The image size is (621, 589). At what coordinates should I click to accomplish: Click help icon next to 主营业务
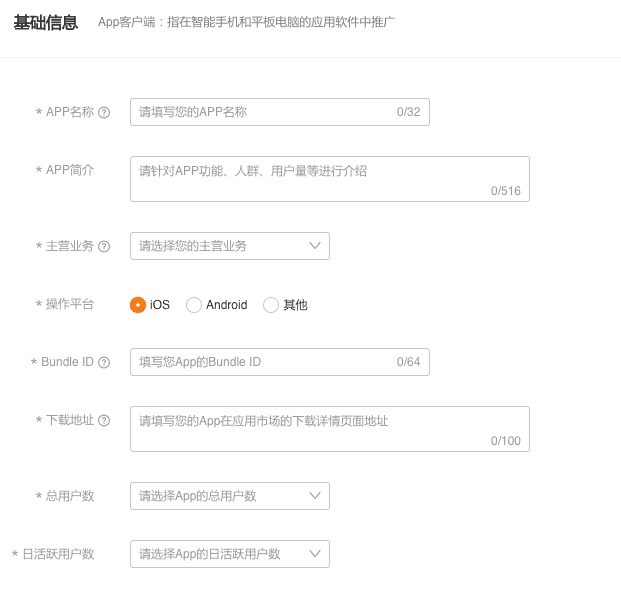(104, 246)
